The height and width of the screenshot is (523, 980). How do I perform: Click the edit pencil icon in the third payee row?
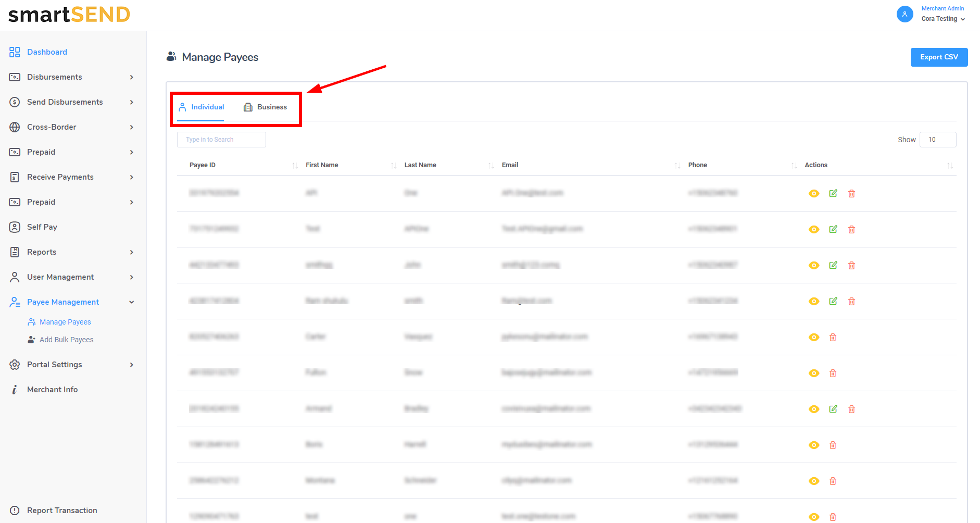(x=833, y=265)
